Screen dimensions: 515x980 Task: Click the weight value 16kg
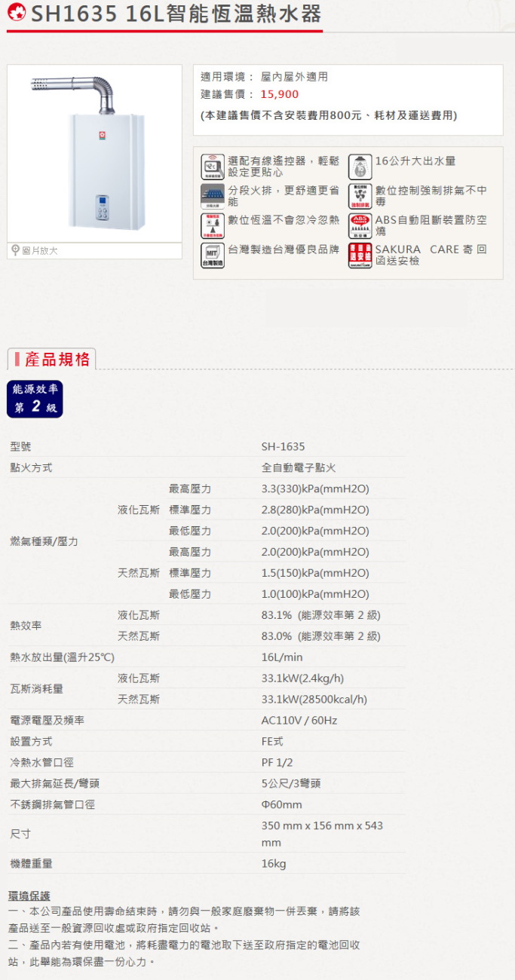(x=274, y=864)
